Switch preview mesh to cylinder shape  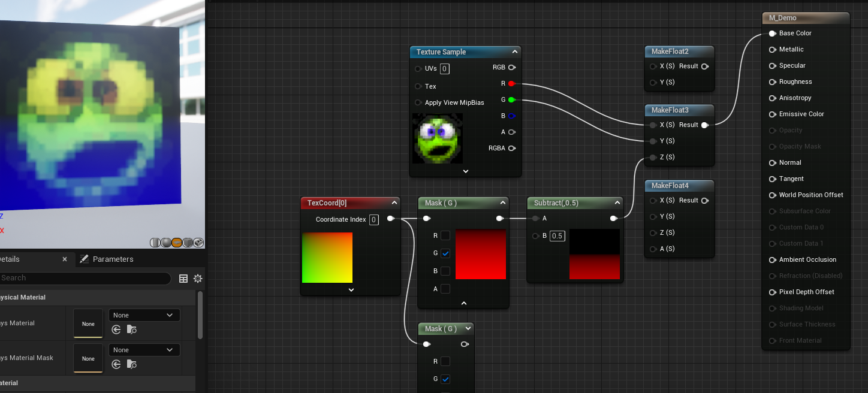tap(155, 243)
